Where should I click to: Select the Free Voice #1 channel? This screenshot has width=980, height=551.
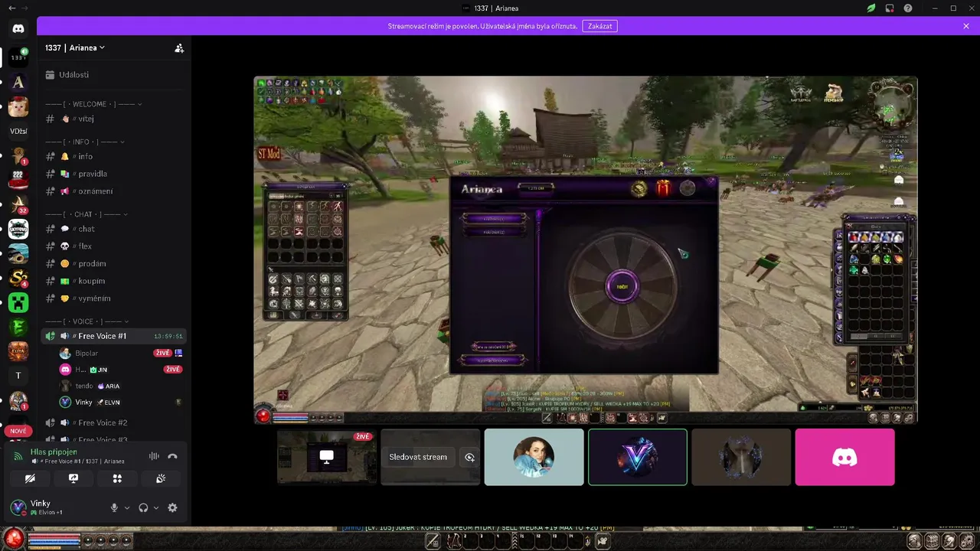(115, 336)
